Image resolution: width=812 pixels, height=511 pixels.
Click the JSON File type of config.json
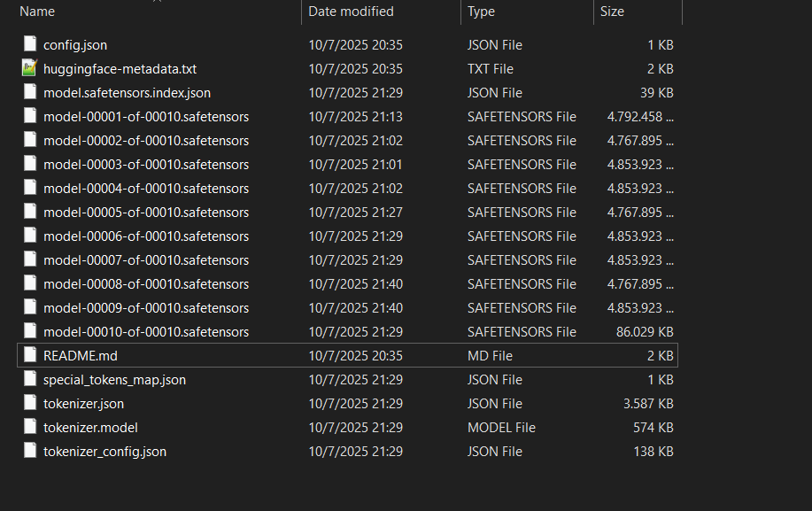pyautogui.click(x=495, y=45)
